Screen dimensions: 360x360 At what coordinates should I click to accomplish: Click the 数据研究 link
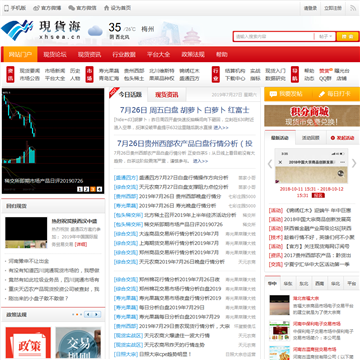[x=275, y=79]
